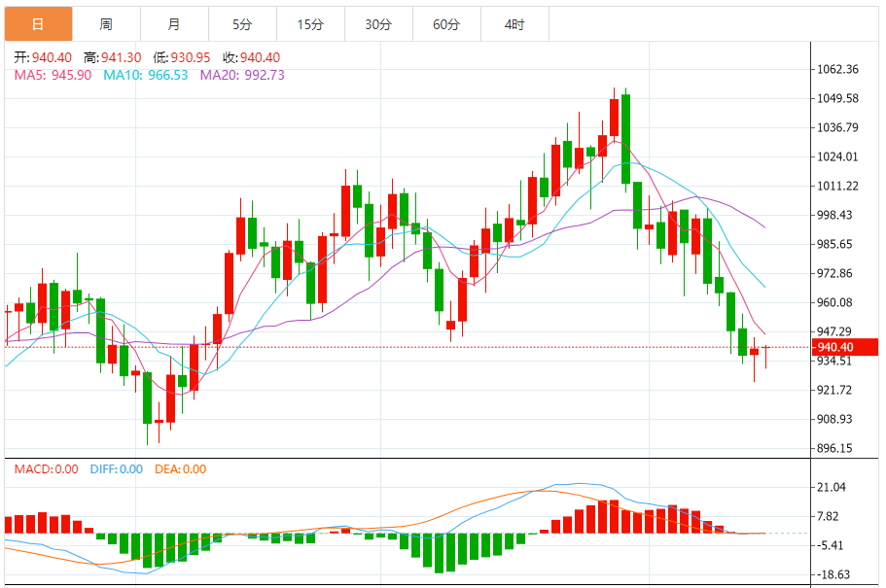Click the last candlestick on the chart
886x588 pixels.
[766, 357]
